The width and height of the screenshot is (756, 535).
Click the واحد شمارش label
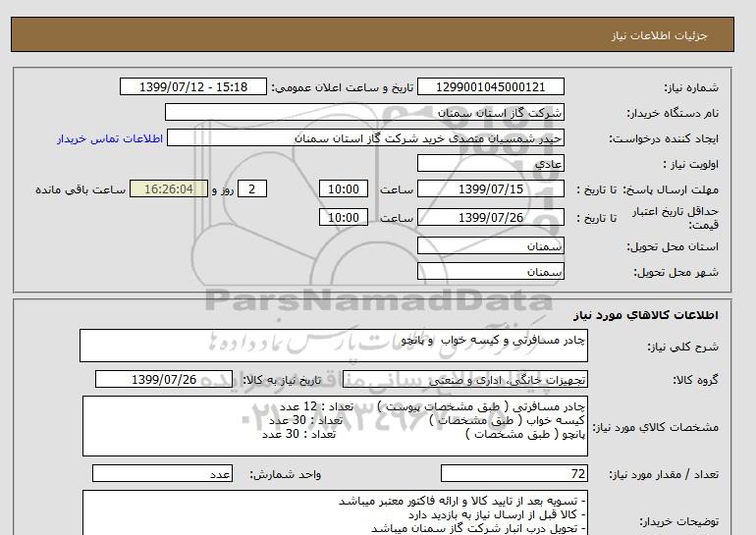click(x=286, y=475)
